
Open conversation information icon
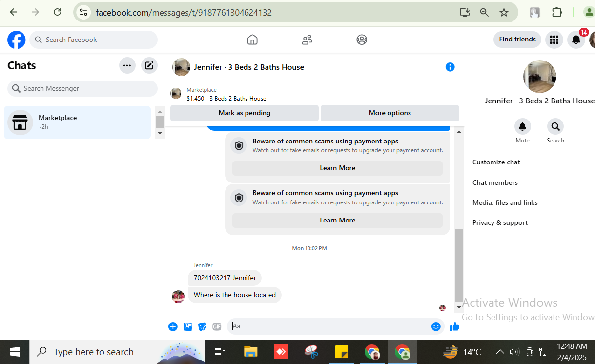[450, 67]
